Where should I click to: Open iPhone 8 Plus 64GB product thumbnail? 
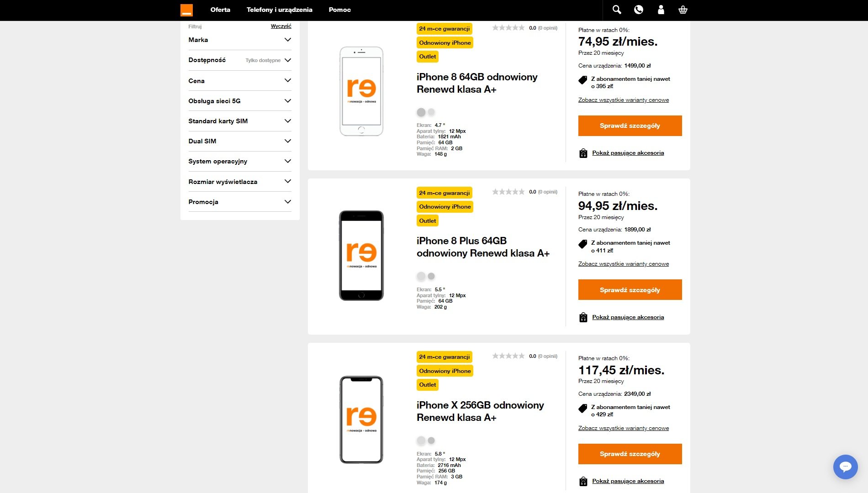tap(361, 256)
